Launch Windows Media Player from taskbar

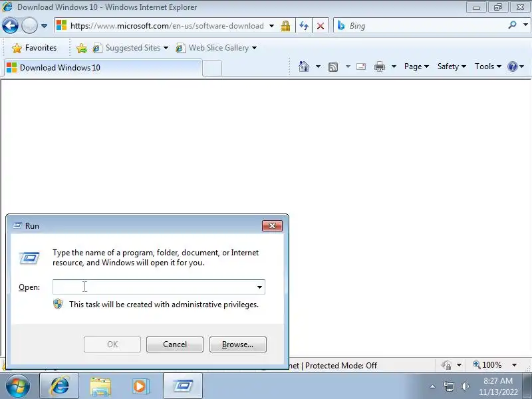point(140,386)
